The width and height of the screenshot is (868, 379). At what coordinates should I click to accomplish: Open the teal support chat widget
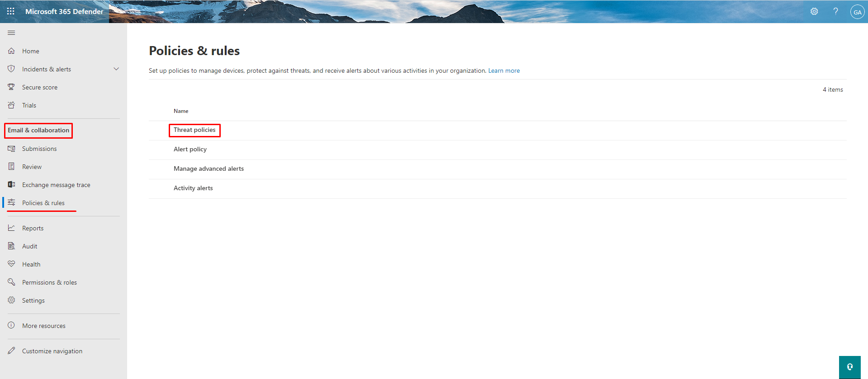[850, 367]
